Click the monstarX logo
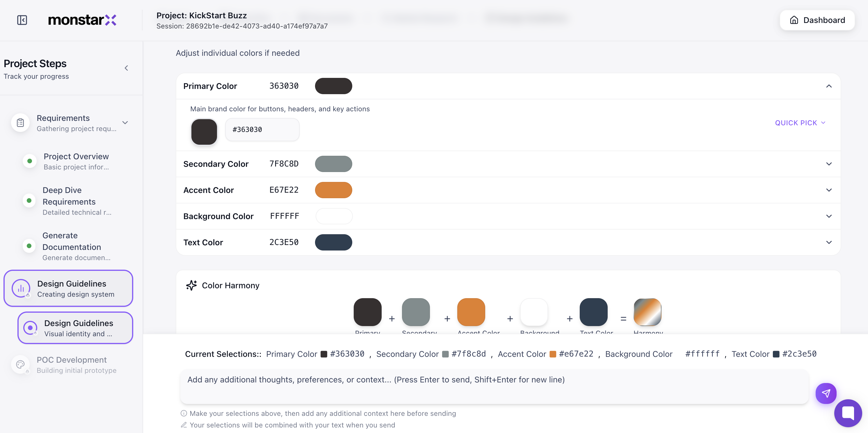The image size is (868, 433). (x=82, y=20)
